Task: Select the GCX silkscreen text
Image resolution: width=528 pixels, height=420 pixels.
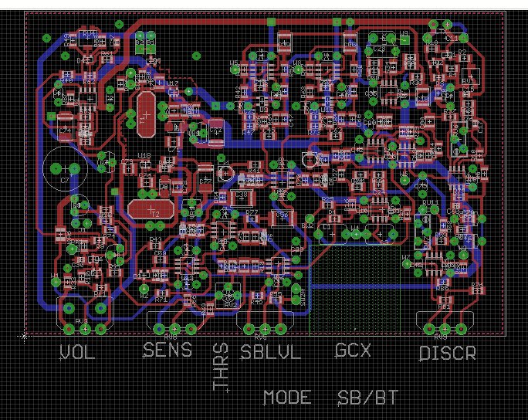Action: [x=353, y=351]
